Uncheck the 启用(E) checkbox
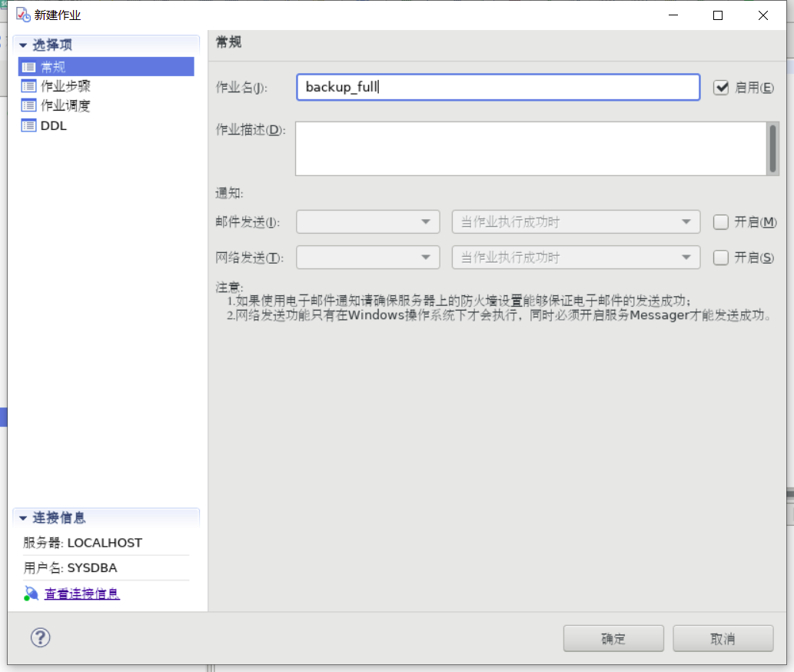The width and height of the screenshot is (794, 672). (720, 87)
